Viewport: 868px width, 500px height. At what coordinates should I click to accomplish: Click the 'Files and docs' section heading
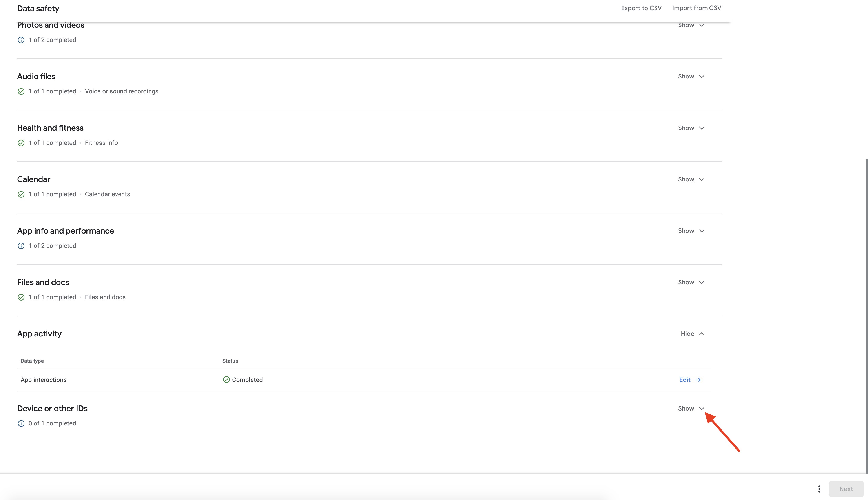[x=43, y=282]
